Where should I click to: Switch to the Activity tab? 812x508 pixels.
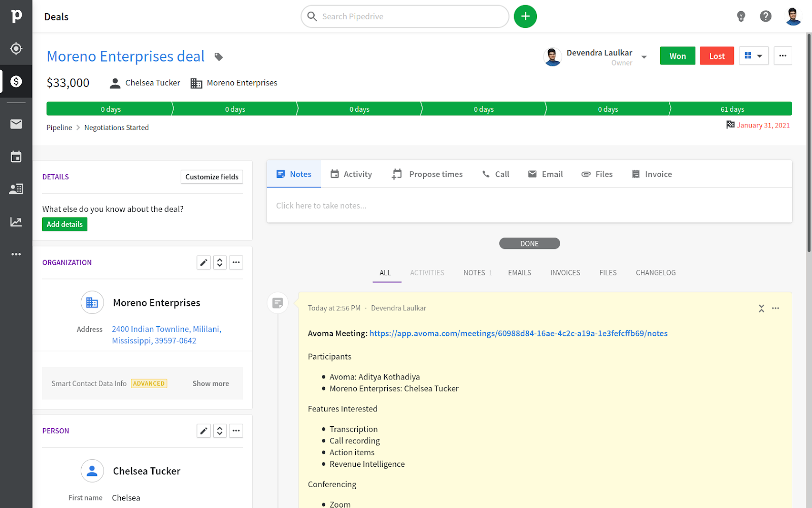tap(351, 174)
